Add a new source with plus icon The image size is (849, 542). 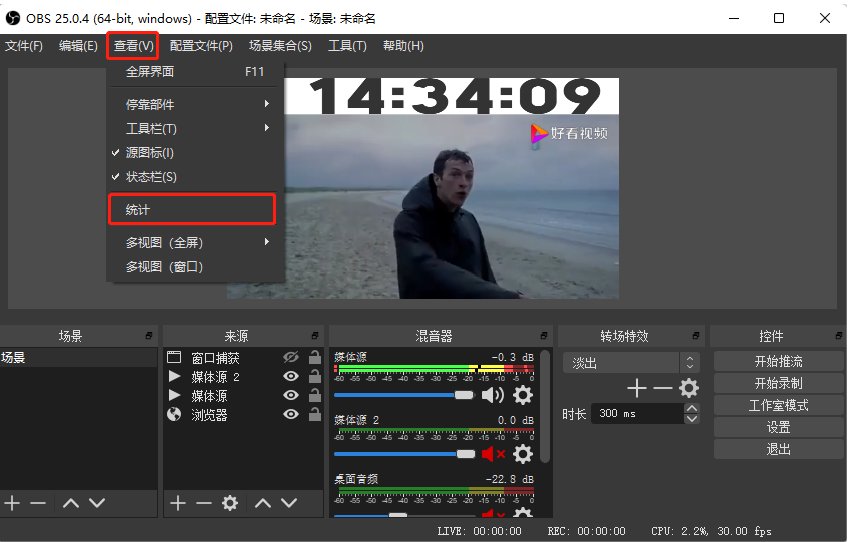(178, 503)
